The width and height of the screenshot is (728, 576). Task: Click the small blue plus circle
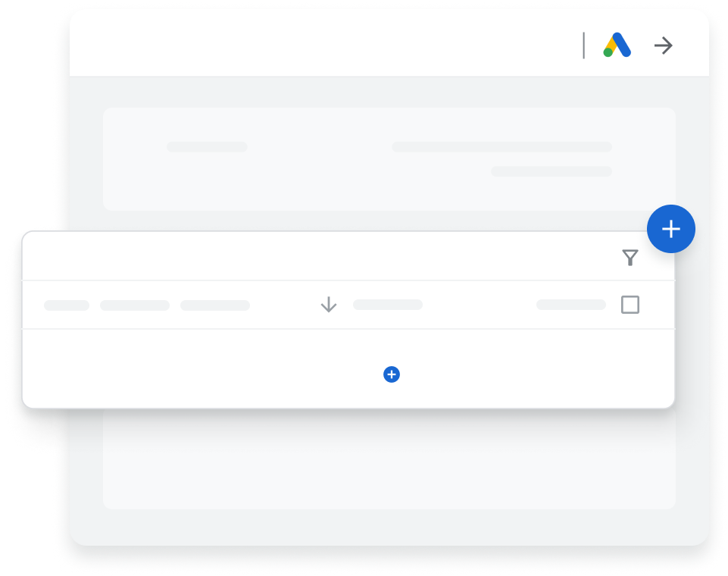(392, 374)
